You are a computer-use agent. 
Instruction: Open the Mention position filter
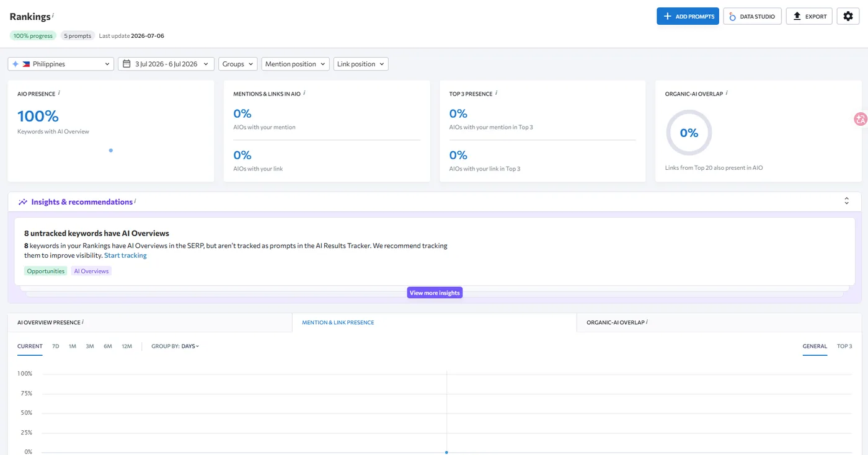295,64
